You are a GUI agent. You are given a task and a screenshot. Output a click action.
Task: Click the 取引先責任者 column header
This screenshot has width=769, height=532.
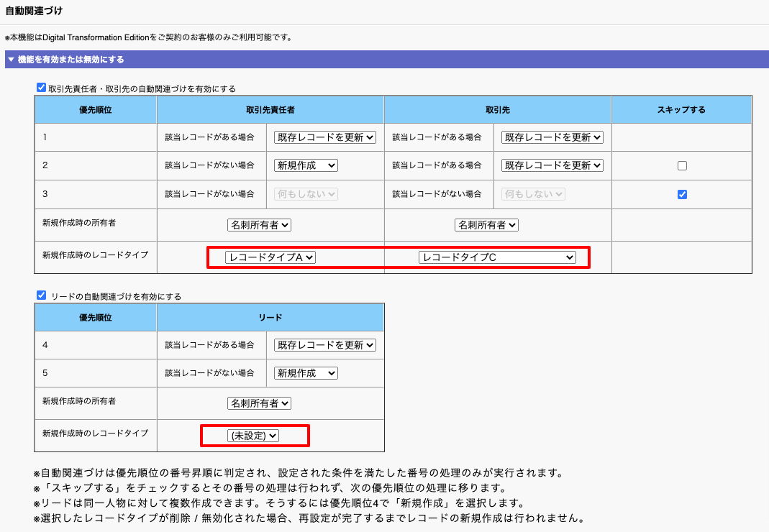[270, 110]
